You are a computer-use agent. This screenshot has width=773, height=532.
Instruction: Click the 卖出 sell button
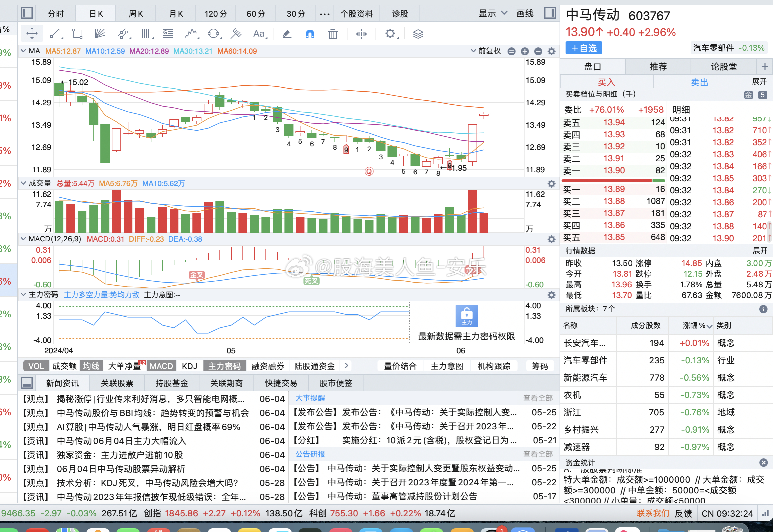tap(699, 82)
